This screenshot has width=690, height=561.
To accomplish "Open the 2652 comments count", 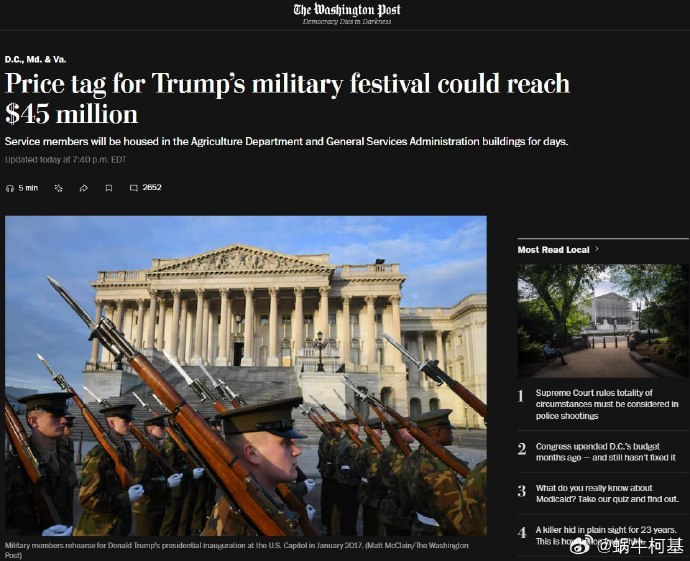I will pyautogui.click(x=152, y=187).
